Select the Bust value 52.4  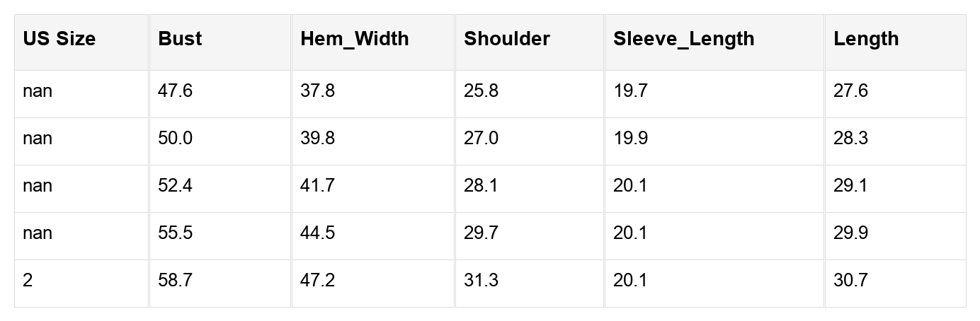click(x=176, y=186)
